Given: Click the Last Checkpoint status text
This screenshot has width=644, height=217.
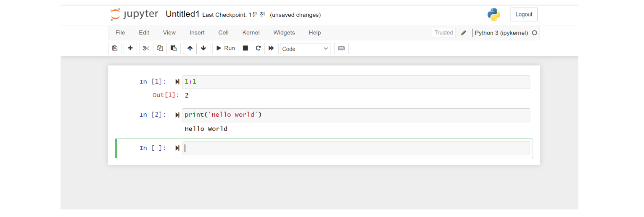Looking at the screenshot, I should (x=234, y=15).
